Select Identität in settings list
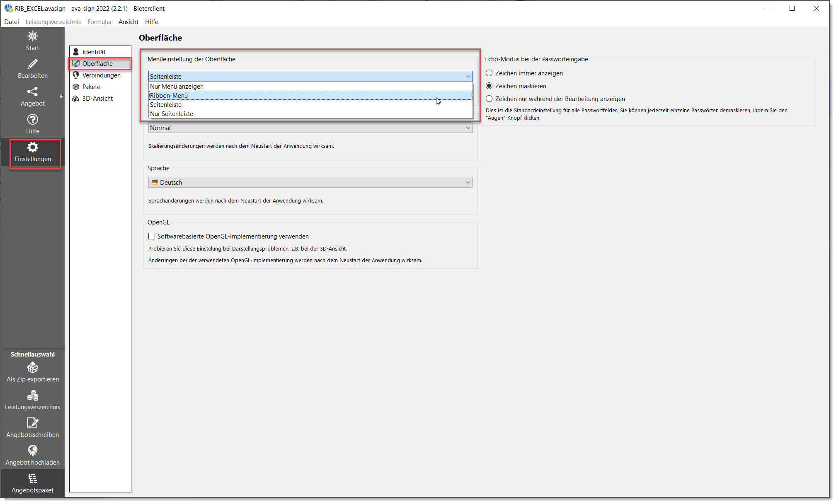The image size is (836, 504). point(100,52)
